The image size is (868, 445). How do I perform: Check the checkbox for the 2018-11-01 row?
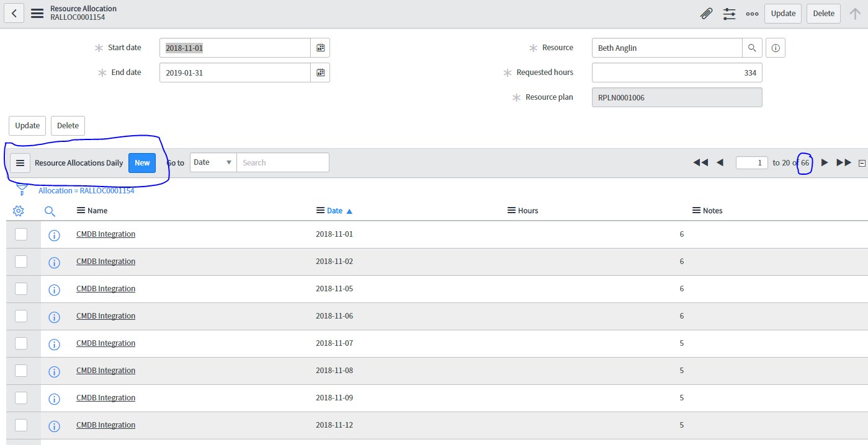tap(20, 234)
